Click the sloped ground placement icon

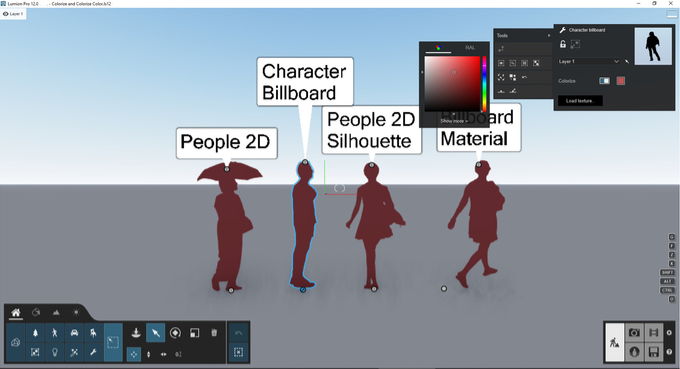[513, 91]
